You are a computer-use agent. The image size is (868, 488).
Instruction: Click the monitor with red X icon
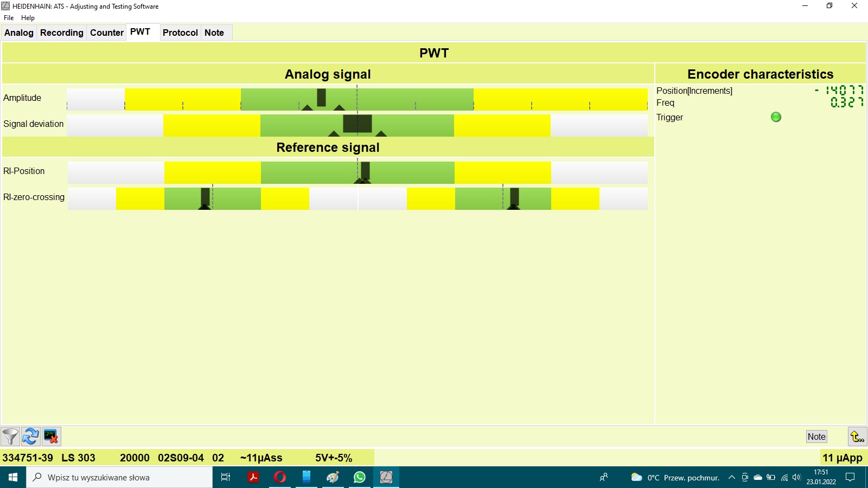pos(51,436)
